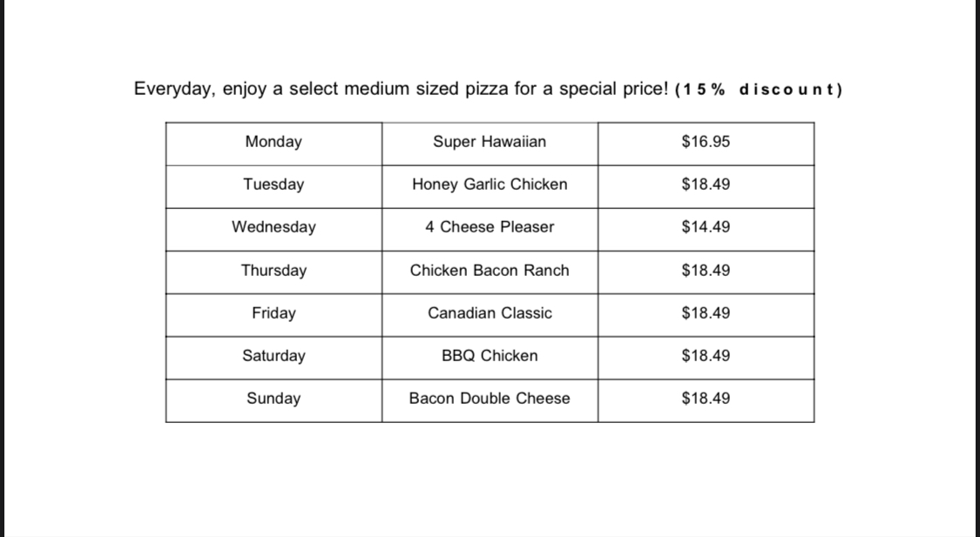Click the price cell in Sunday's row
Image resolution: width=980 pixels, height=537 pixels.
click(x=706, y=399)
